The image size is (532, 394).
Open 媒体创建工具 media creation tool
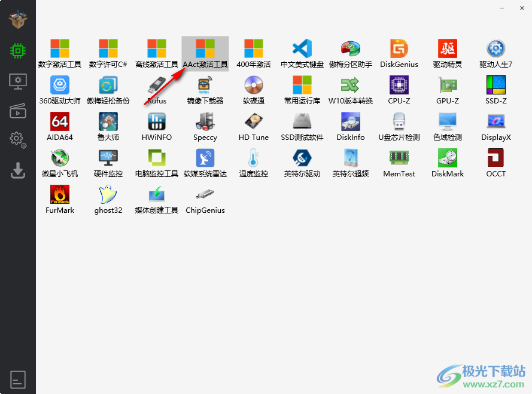coord(157,199)
